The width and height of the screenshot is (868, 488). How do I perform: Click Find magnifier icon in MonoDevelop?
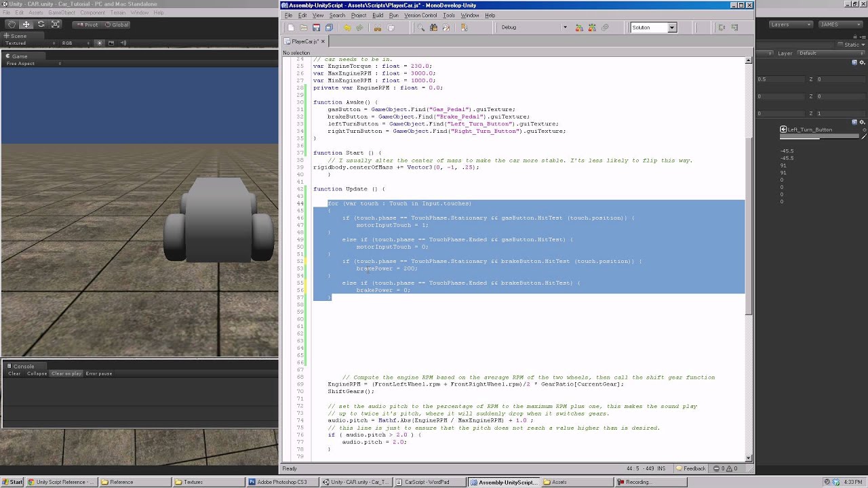click(x=420, y=28)
